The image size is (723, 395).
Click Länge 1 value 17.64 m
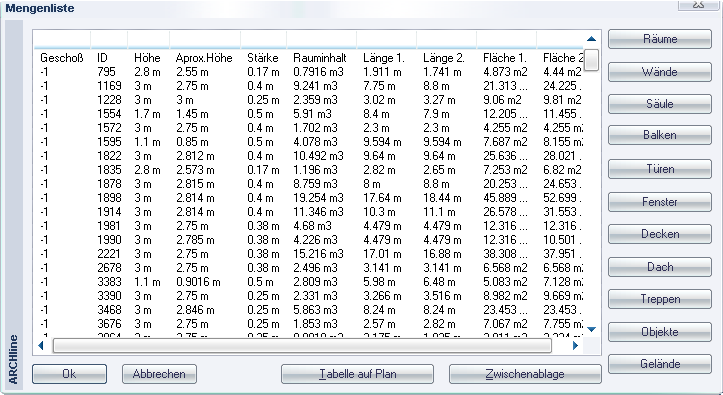(382, 198)
